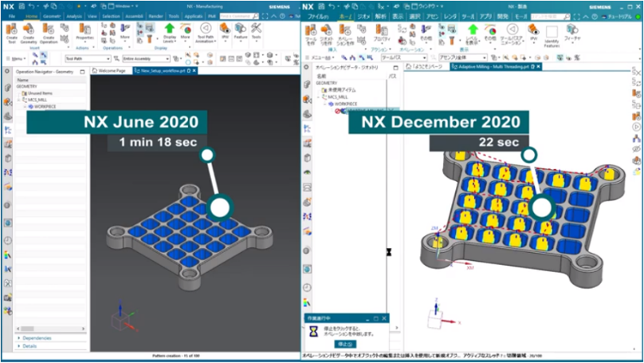644x363 pixels.
Task: Open the Window dropdown in the English title bar
Action: point(123,6)
